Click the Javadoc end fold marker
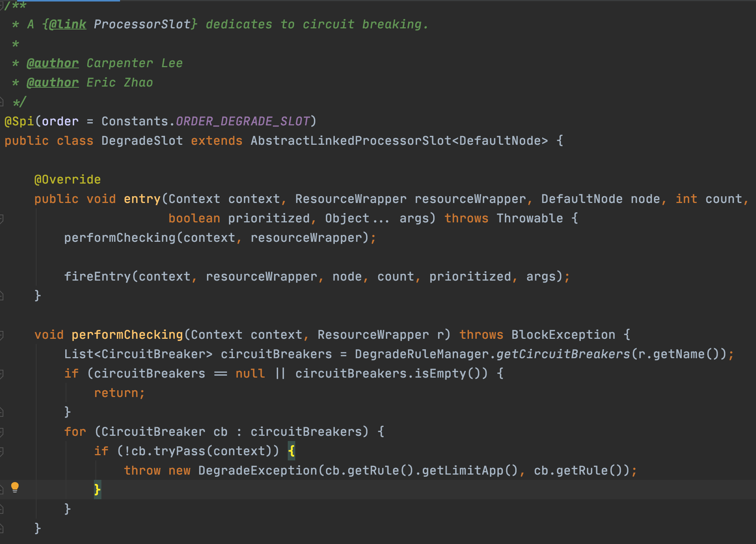Image resolution: width=756 pixels, height=544 pixels. (x=1, y=101)
